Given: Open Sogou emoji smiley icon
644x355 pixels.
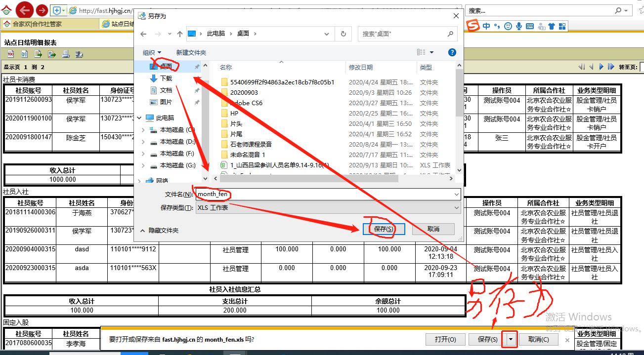Looking at the screenshot, I should tap(508, 26).
